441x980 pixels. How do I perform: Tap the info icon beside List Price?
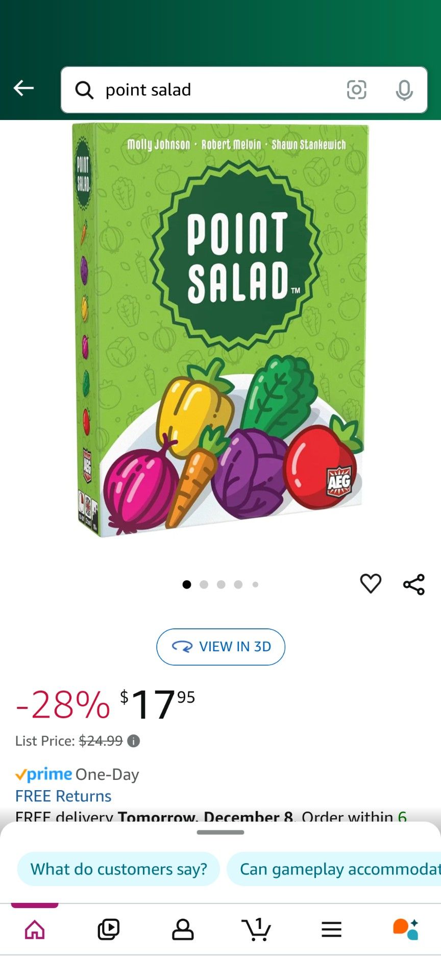(x=135, y=741)
